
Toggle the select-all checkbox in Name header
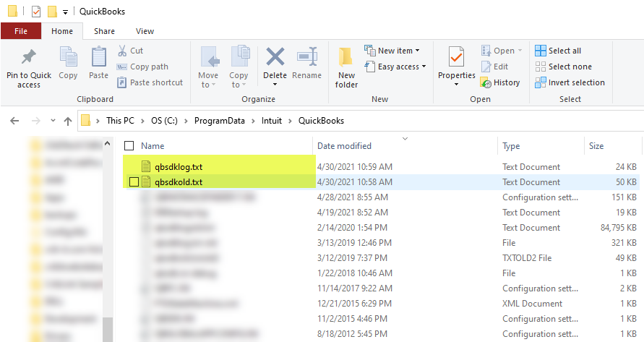coord(129,146)
